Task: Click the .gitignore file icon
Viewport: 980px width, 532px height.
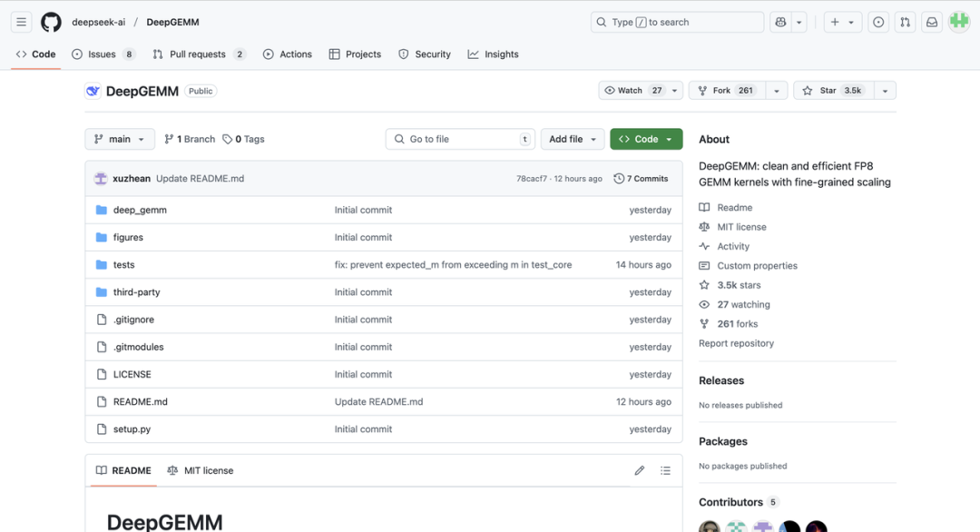Action: (102, 320)
